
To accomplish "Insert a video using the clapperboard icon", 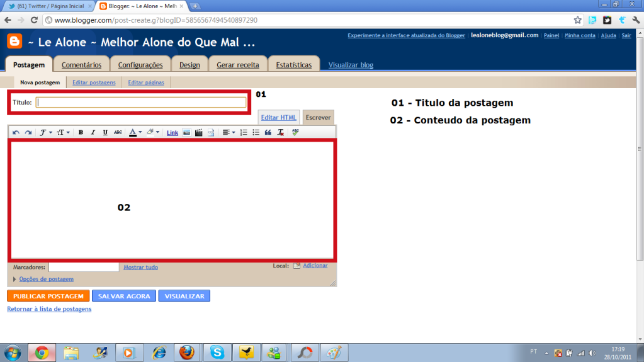I will coord(199,133).
